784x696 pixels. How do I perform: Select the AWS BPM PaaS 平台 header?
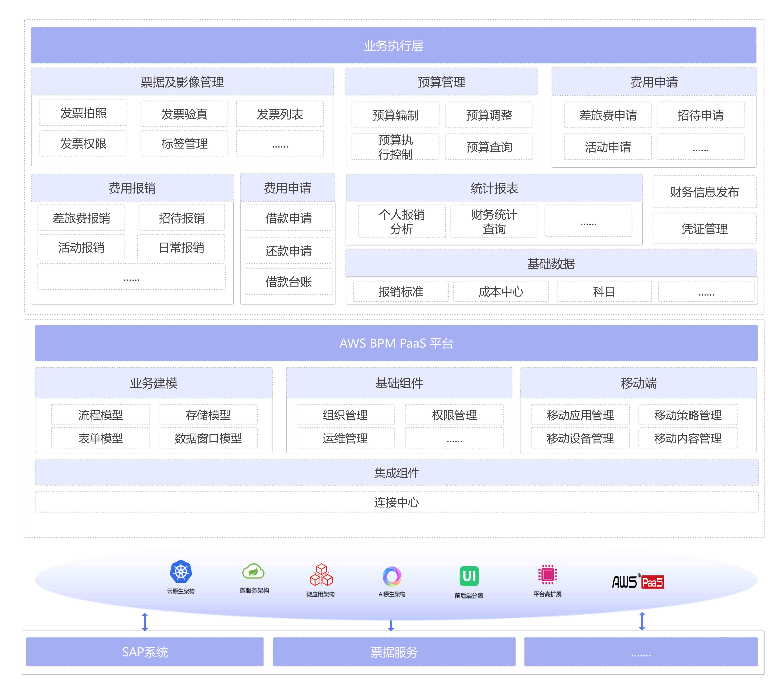coord(396,343)
